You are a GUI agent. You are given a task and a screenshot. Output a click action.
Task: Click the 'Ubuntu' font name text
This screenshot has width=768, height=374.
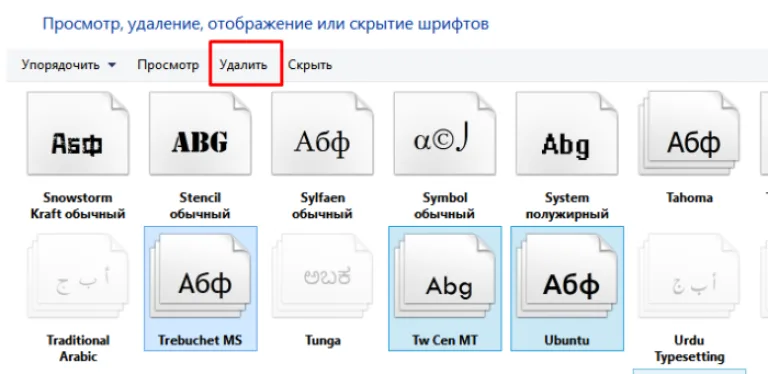(x=567, y=340)
